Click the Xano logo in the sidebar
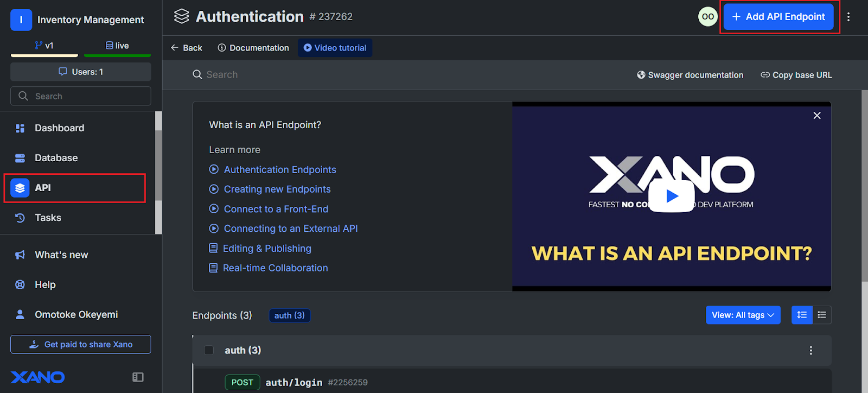The image size is (868, 393). (x=37, y=377)
